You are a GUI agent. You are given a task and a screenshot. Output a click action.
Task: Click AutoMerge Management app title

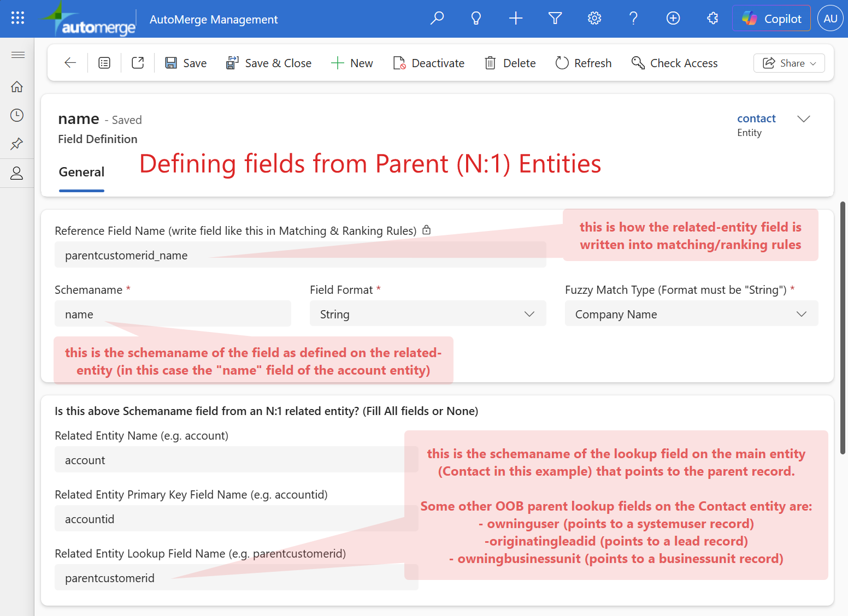pyautogui.click(x=214, y=19)
